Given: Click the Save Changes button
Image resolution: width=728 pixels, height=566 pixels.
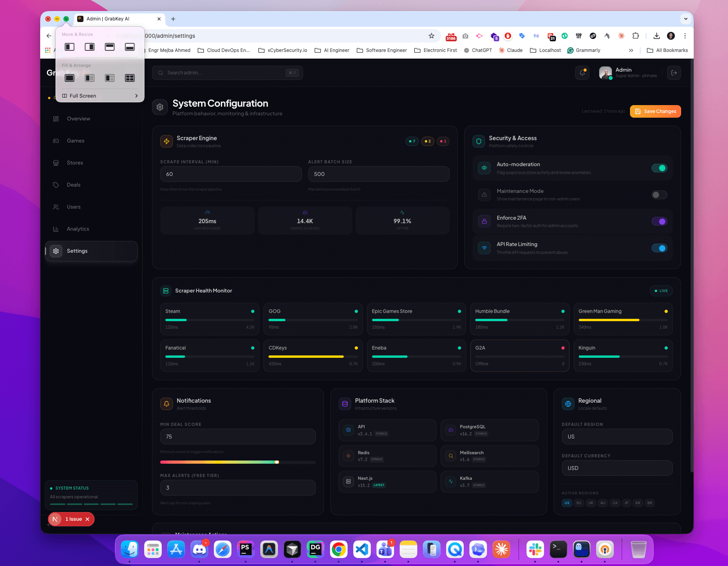Looking at the screenshot, I should click(x=655, y=111).
